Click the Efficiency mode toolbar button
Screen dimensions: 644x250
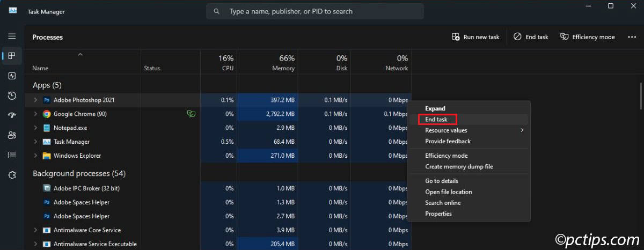point(587,37)
